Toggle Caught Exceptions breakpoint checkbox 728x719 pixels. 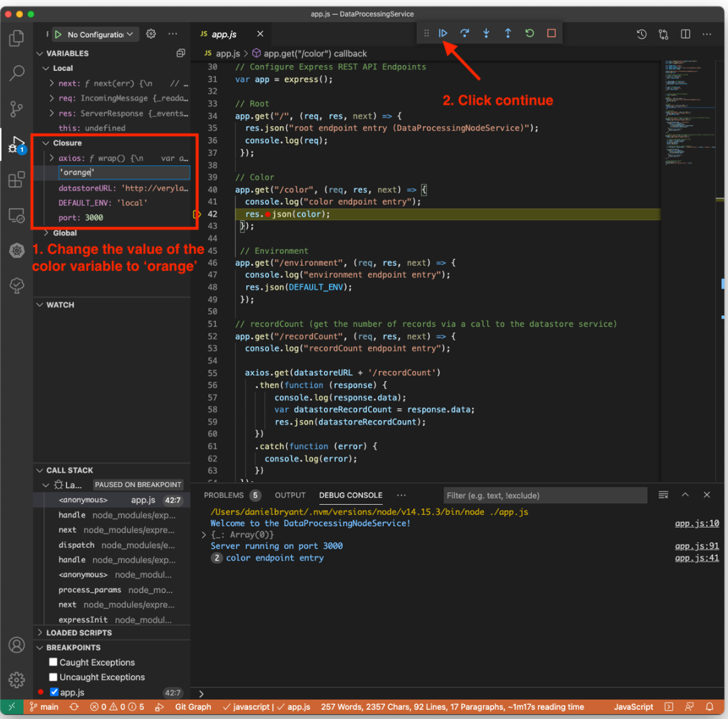(x=53, y=662)
